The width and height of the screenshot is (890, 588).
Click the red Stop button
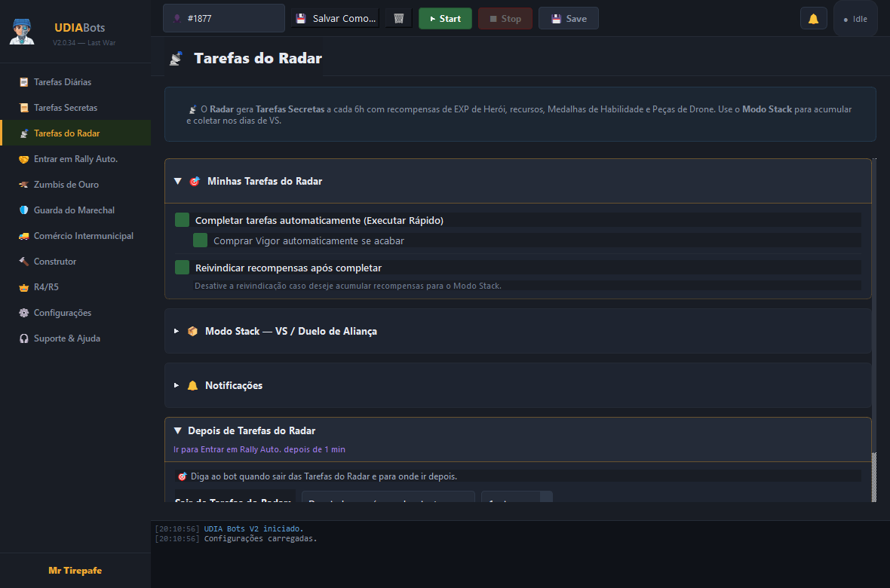pos(505,19)
